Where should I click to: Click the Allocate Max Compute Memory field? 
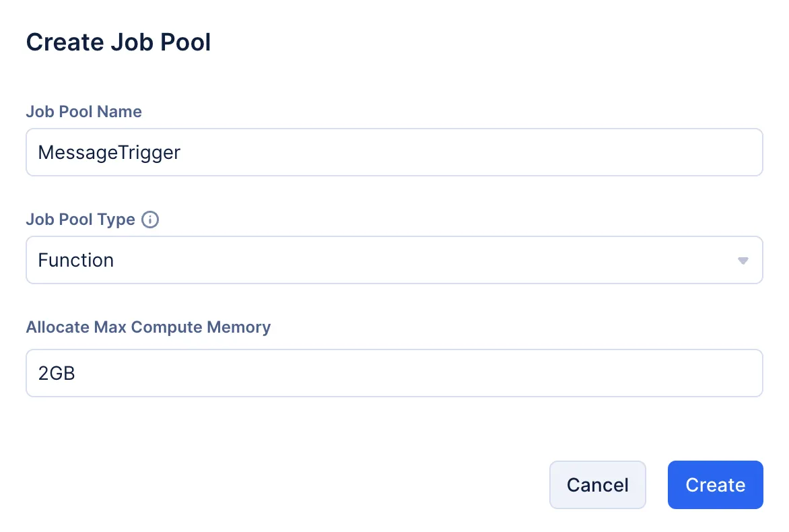[394, 373]
